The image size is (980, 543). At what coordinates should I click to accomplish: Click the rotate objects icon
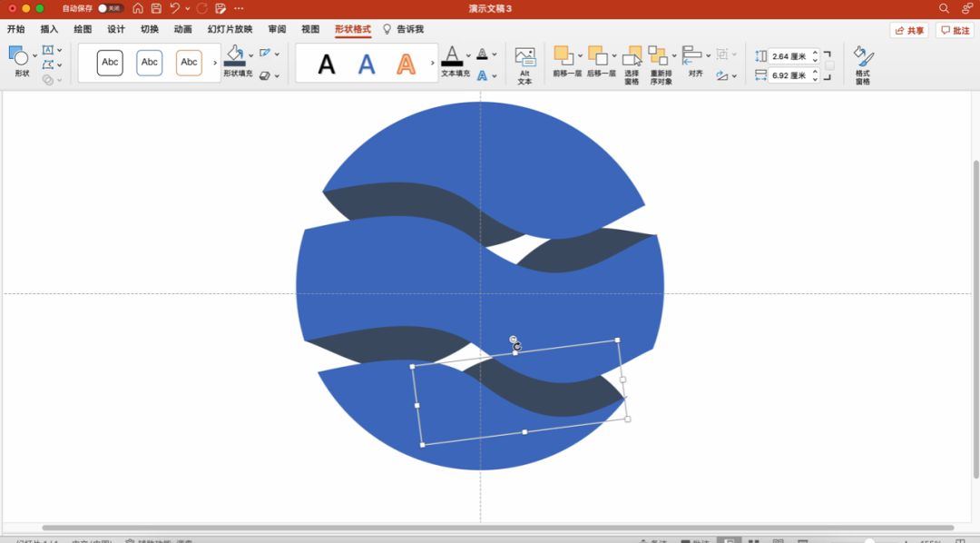(722, 75)
